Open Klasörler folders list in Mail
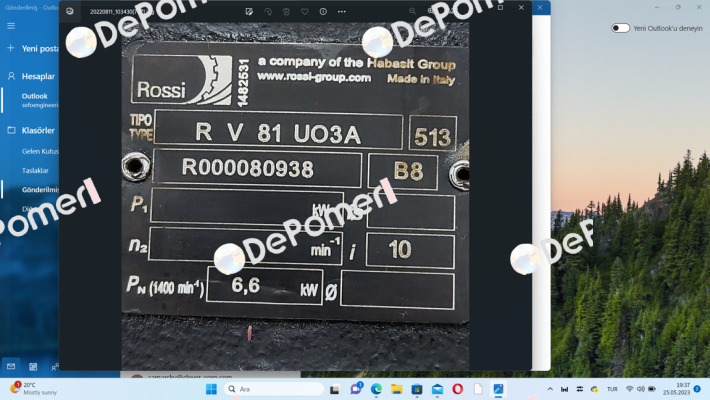710x400 pixels. [32, 130]
